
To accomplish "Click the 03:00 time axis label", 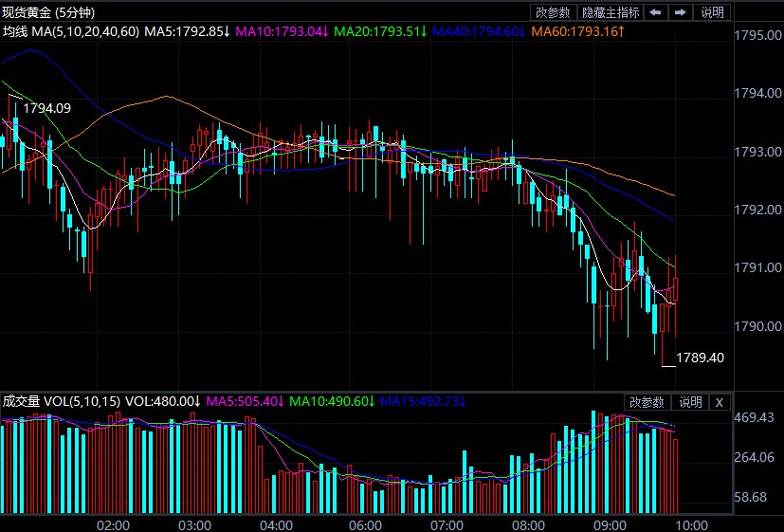I will pyautogui.click(x=194, y=525).
